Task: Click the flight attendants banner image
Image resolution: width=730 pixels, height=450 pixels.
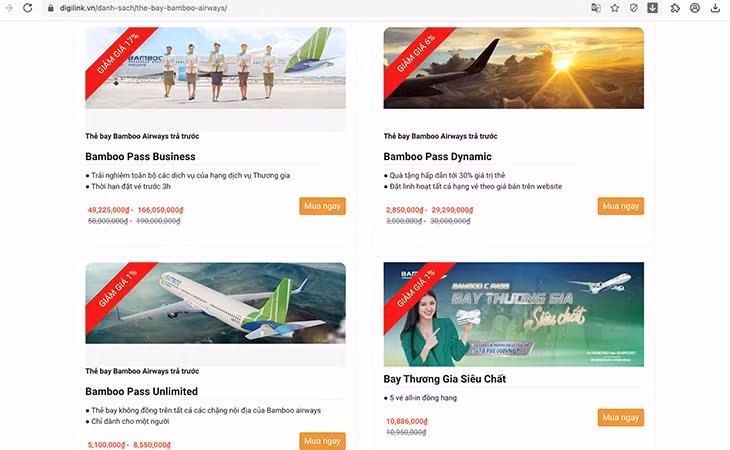Action: point(215,68)
